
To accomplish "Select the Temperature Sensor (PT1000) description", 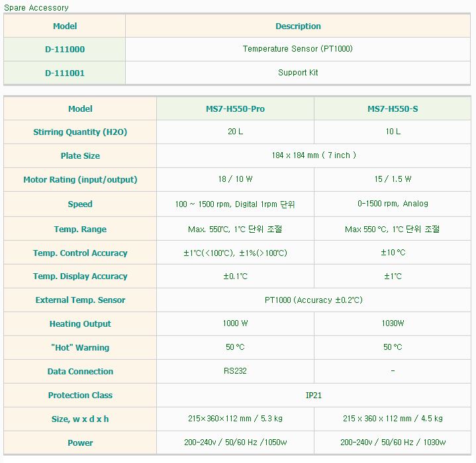I will [x=298, y=49].
